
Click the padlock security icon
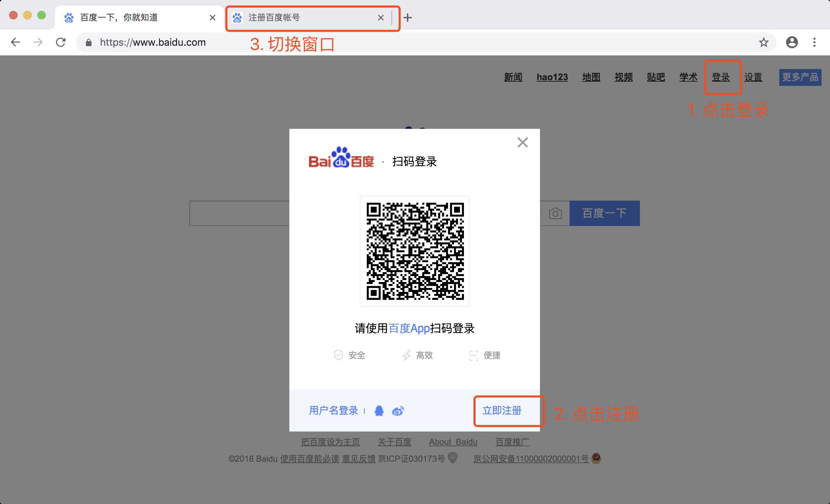(x=89, y=43)
